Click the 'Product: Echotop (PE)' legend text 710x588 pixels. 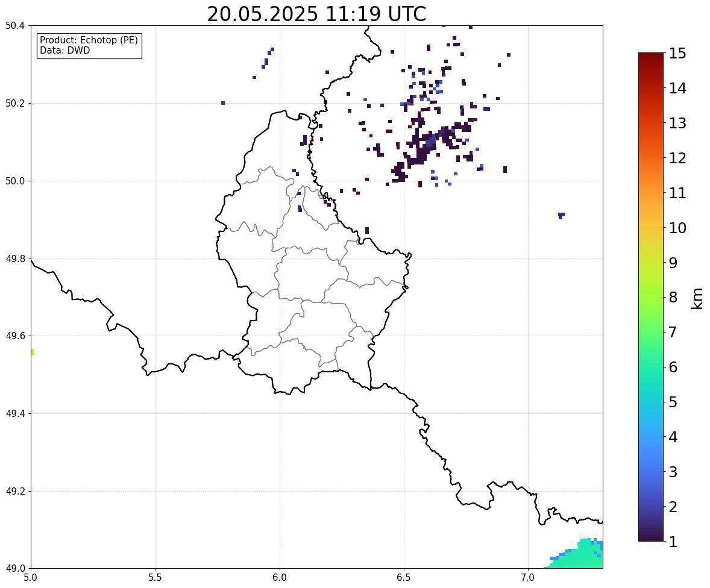point(89,40)
